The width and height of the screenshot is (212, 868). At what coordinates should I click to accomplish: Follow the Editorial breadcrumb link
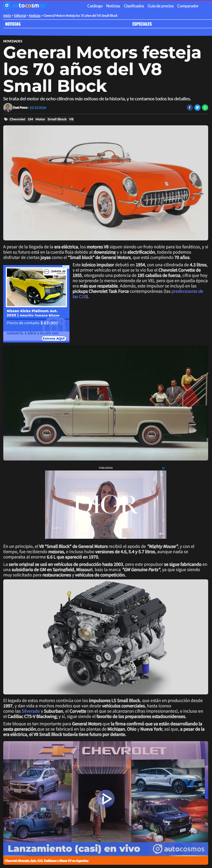click(x=20, y=16)
